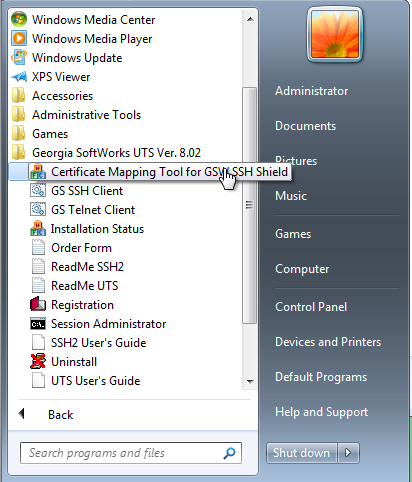412x482 pixels.
Task: Click the programs list scrollbar thumb
Action: point(249,205)
